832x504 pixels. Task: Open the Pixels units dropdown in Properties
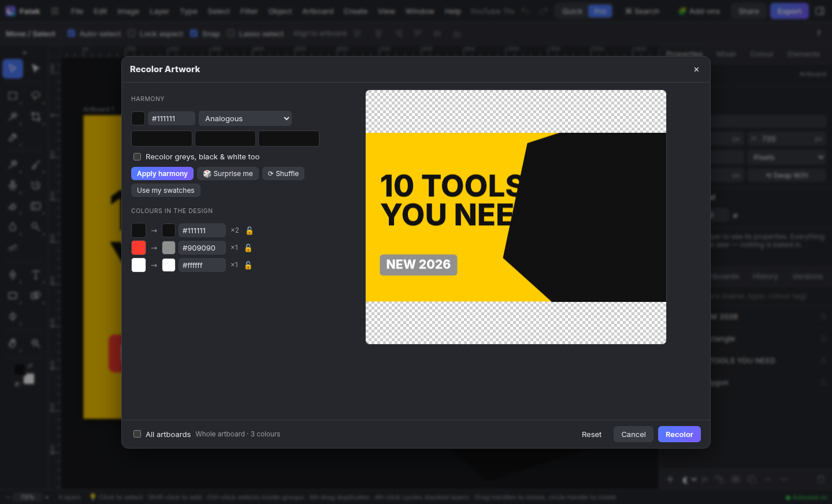coord(787,157)
